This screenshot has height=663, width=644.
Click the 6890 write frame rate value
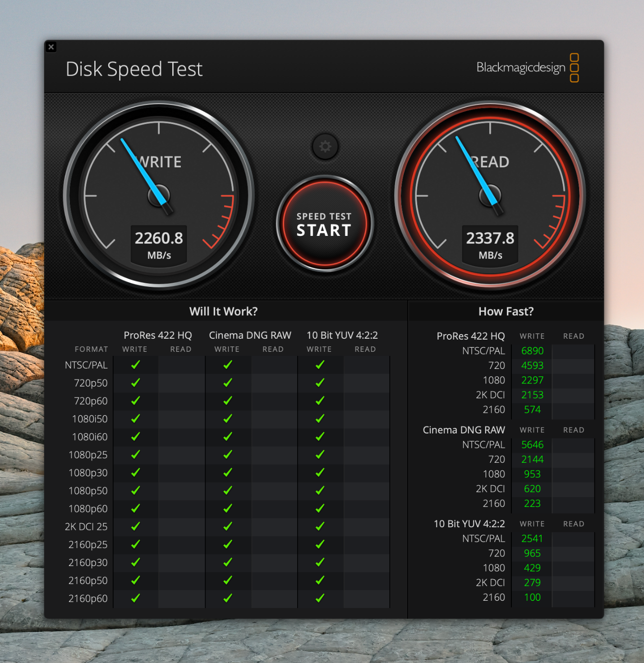[533, 351]
